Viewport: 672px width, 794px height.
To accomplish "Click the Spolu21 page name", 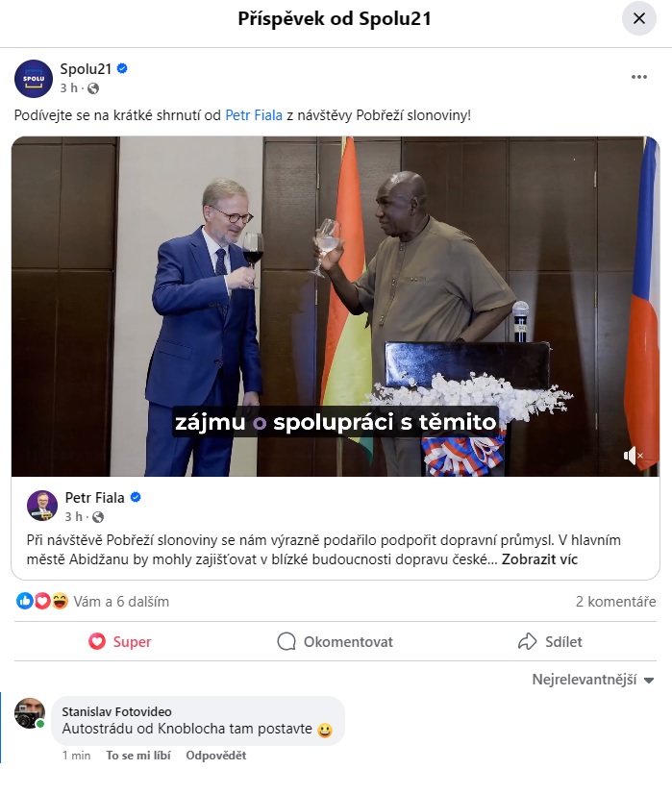I will point(86,69).
